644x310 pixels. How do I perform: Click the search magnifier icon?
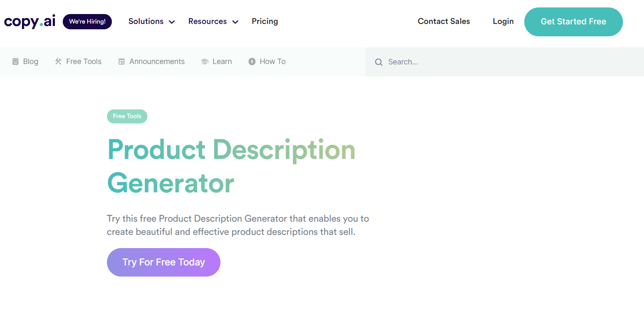click(379, 62)
